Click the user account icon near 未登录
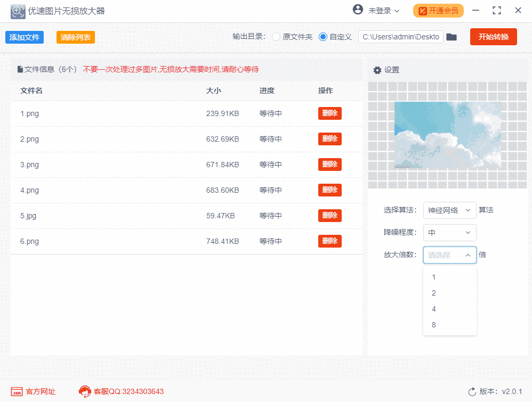 click(x=357, y=10)
